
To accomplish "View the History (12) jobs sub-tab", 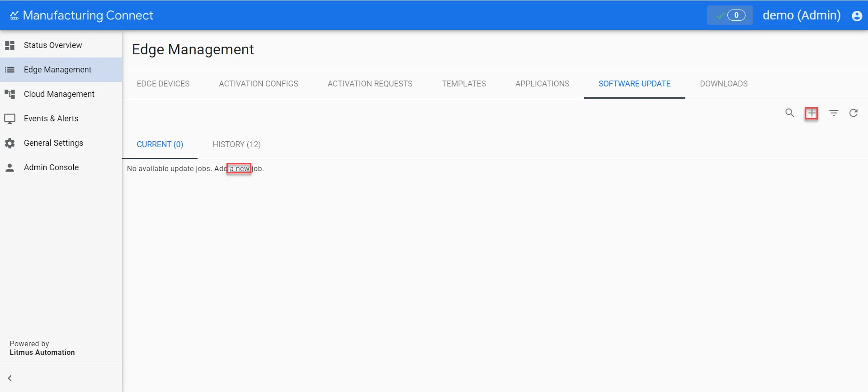I will (236, 144).
